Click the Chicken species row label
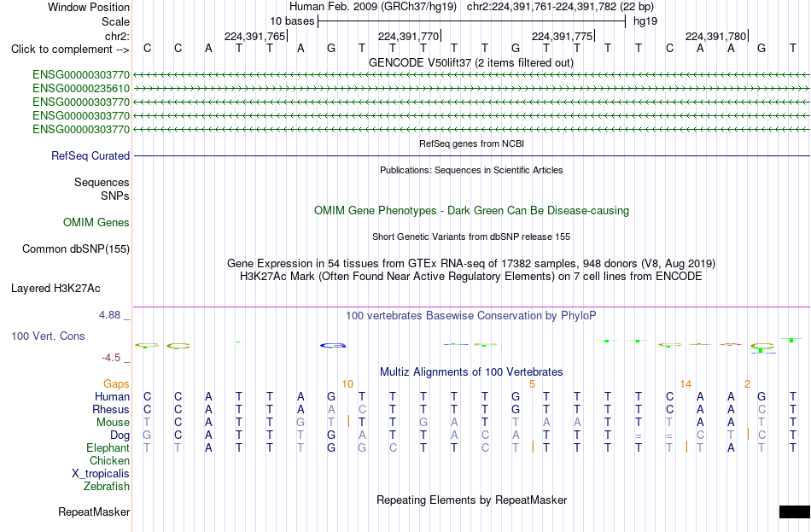The image size is (811, 532). (x=109, y=461)
